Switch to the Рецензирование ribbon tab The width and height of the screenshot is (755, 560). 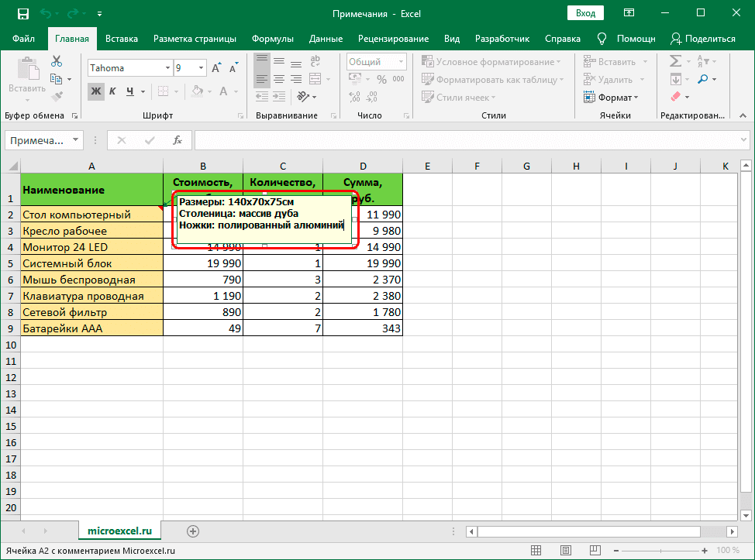(x=392, y=38)
